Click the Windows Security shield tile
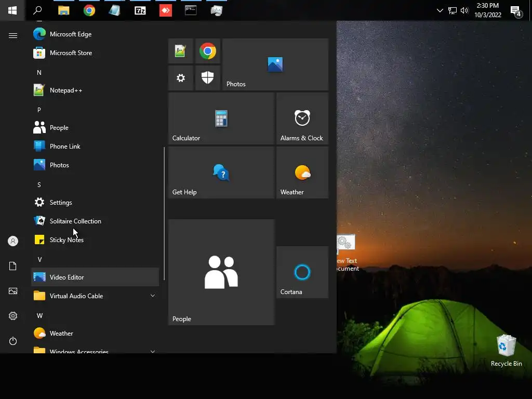532x399 pixels. point(208,78)
